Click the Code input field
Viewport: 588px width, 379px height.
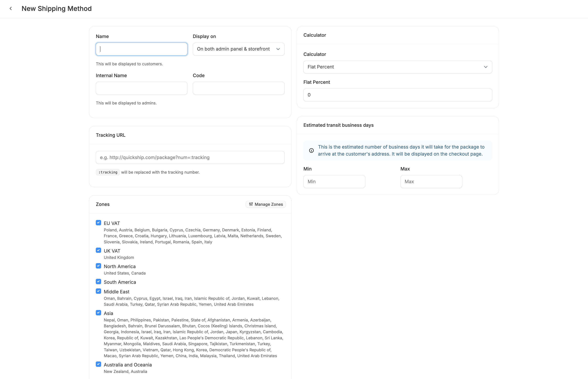pos(238,88)
